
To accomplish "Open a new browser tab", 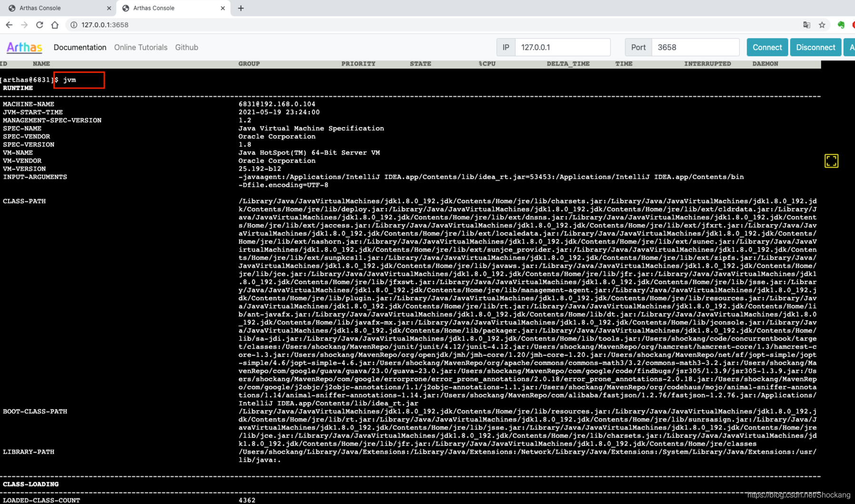I will [x=241, y=8].
